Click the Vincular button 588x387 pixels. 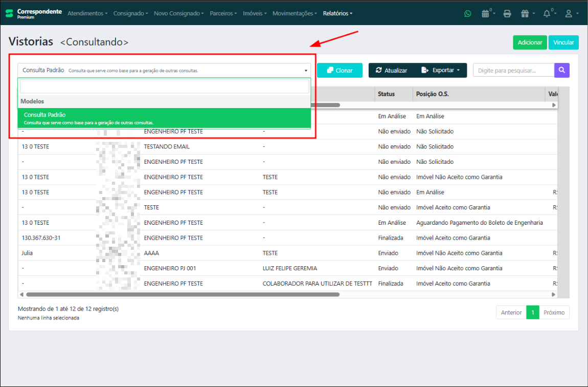pos(563,42)
